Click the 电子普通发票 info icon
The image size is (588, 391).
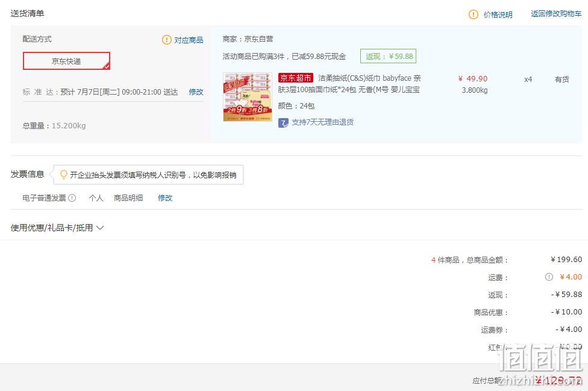(72, 198)
